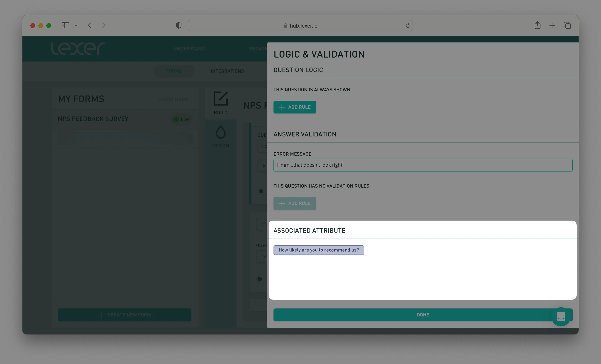The image size is (601, 364).
Task: Add a question logic rule
Action: [295, 107]
